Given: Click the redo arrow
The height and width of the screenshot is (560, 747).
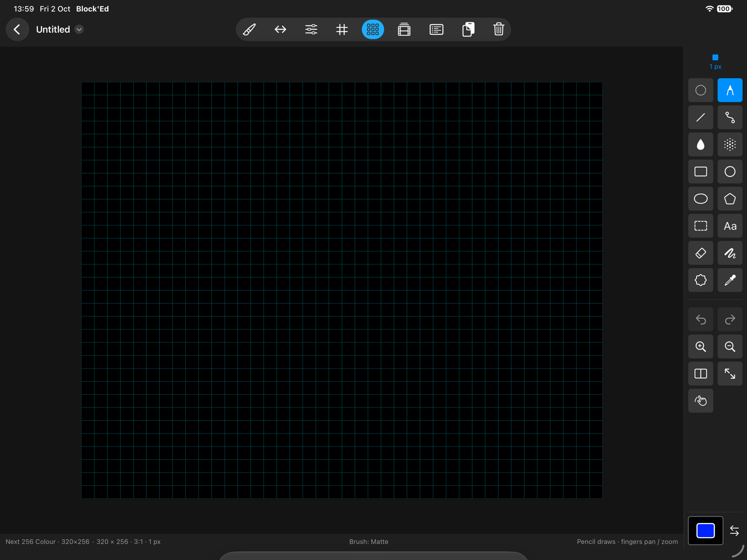Looking at the screenshot, I should 730,320.
